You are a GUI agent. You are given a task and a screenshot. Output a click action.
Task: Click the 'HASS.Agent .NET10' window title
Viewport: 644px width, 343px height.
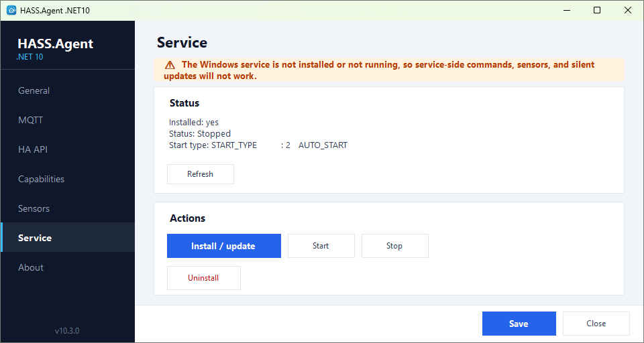55,10
